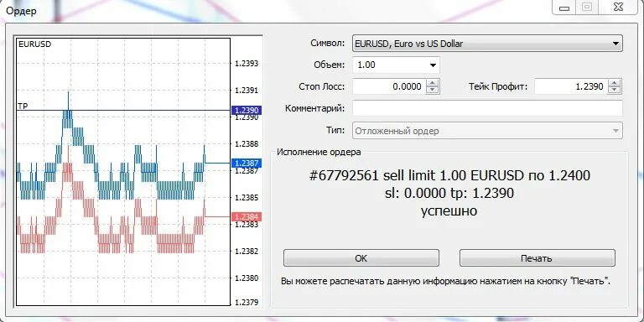The height and width of the screenshot is (322, 644).
Task: Click the order line '#67792561 sell limit'
Action: point(449,176)
